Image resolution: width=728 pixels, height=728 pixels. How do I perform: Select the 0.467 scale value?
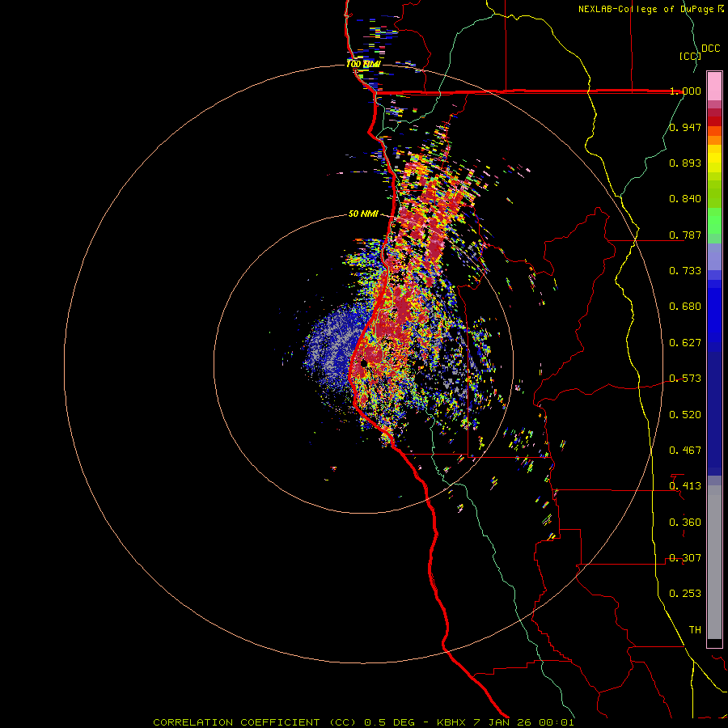point(685,451)
